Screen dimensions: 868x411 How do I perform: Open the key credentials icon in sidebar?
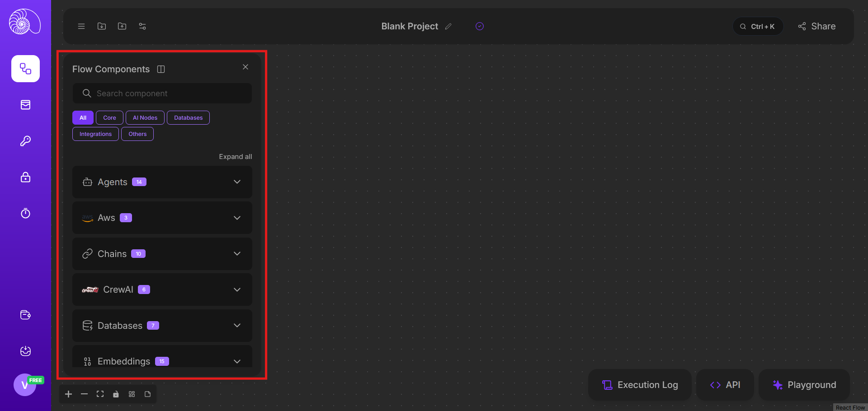click(25, 141)
